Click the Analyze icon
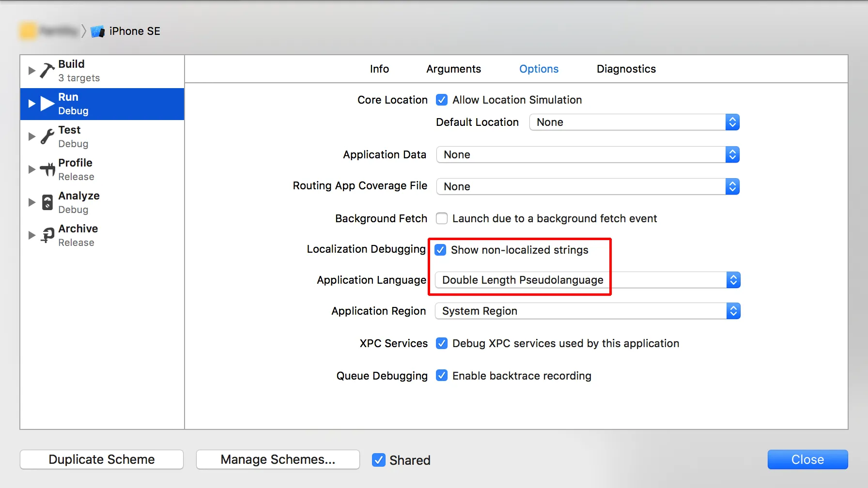 [47, 202]
